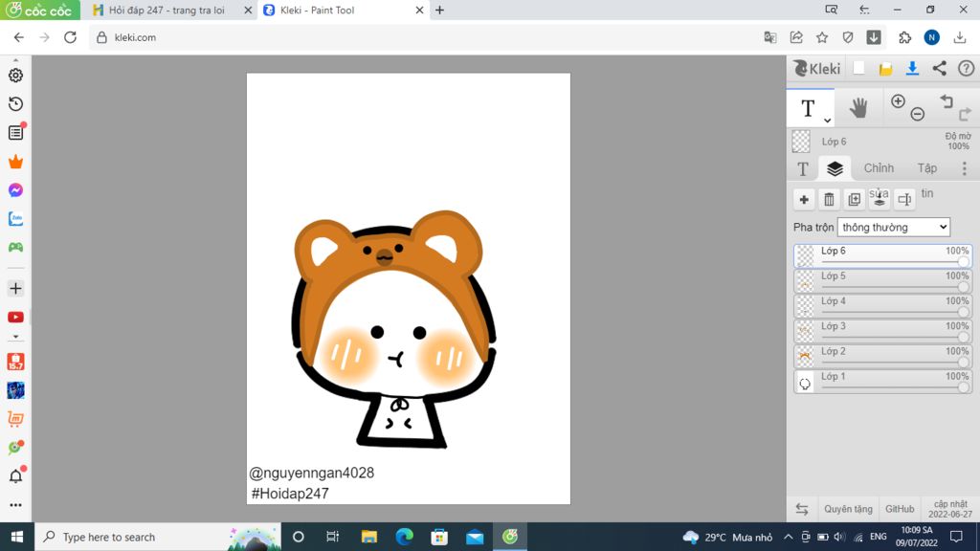
Task: Open YouTube from the sidebar
Action: point(15,318)
